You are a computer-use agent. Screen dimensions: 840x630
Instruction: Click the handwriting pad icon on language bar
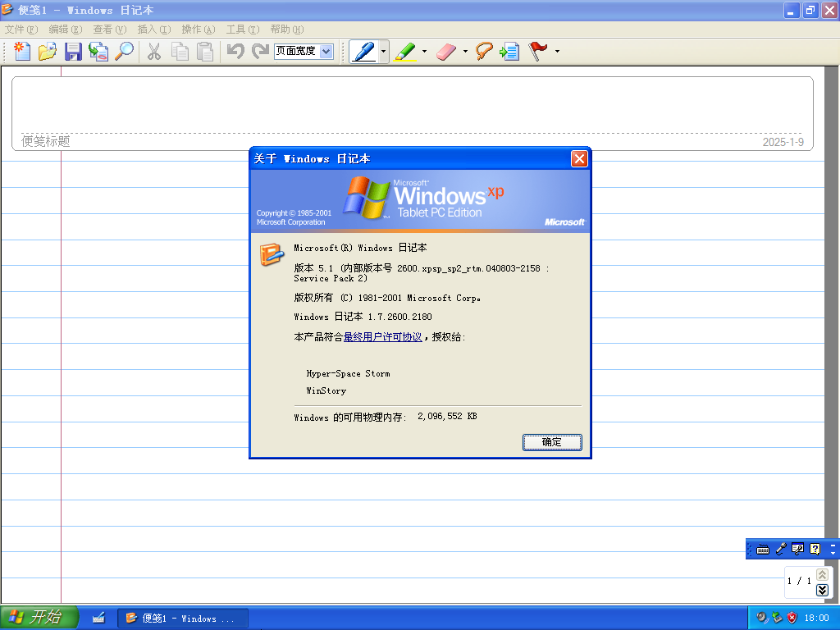pyautogui.click(x=797, y=549)
